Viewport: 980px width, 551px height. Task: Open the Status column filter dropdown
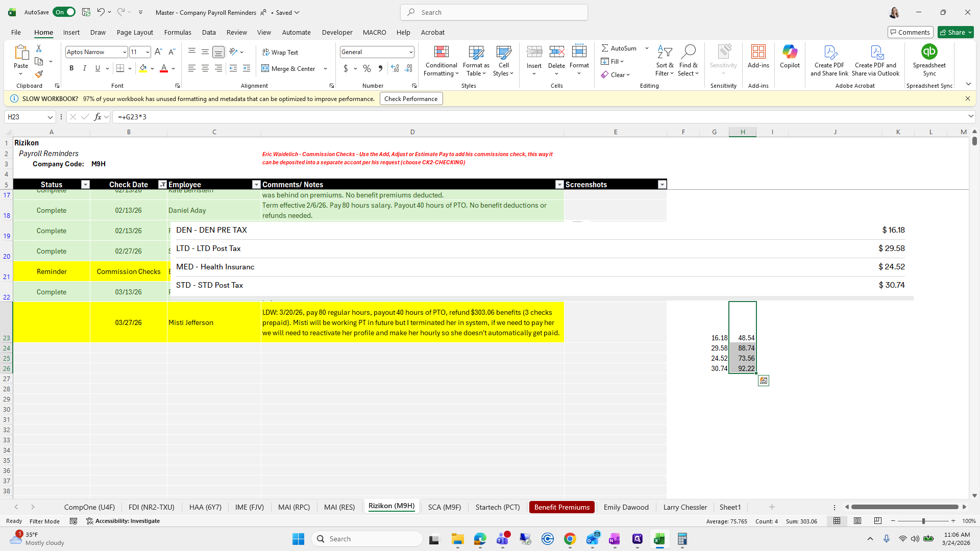tap(85, 185)
